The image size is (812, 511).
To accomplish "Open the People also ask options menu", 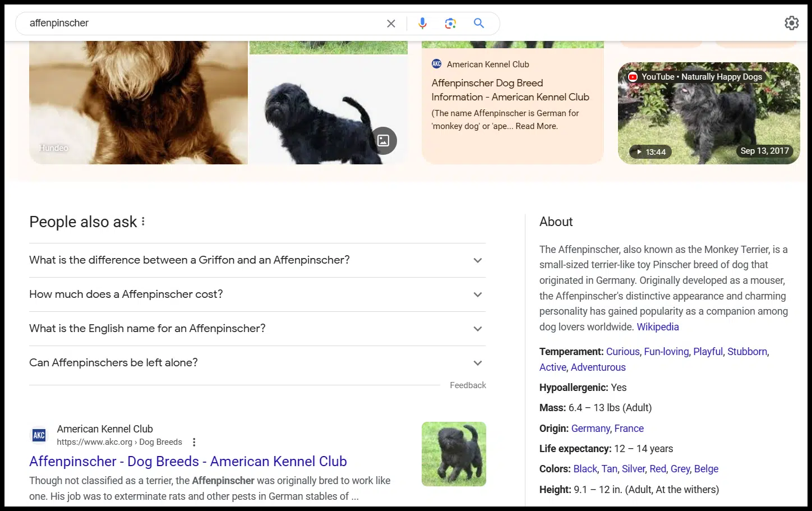I will point(142,222).
